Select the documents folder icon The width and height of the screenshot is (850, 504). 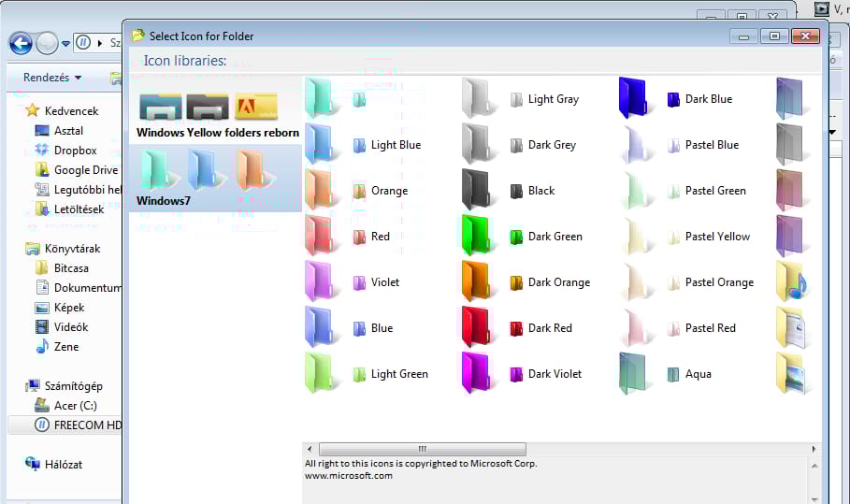coord(792,328)
